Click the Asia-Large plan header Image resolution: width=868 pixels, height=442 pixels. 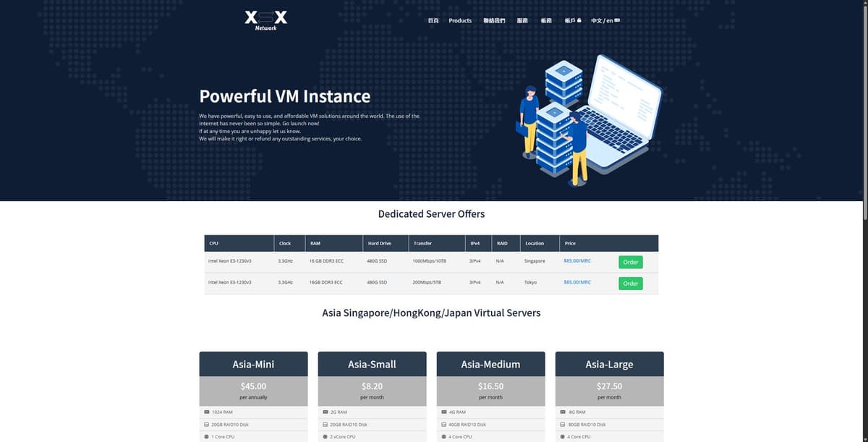[x=609, y=364]
